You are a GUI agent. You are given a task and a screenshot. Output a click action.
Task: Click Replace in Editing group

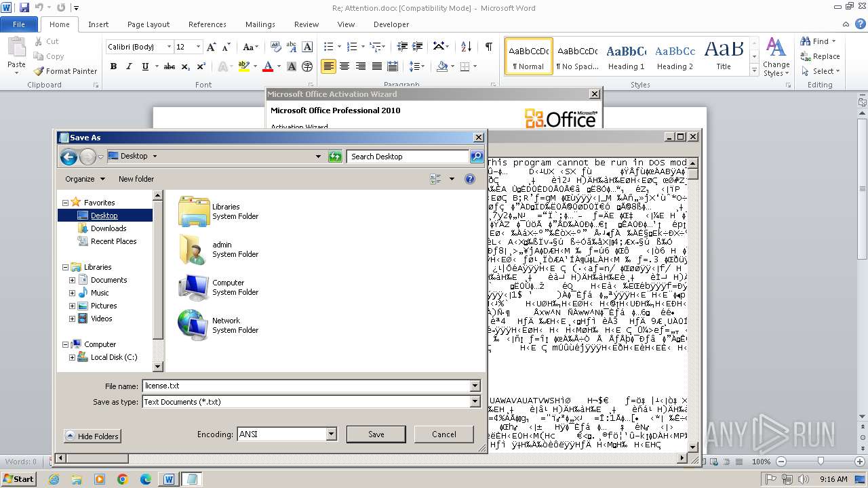pyautogui.click(x=820, y=56)
